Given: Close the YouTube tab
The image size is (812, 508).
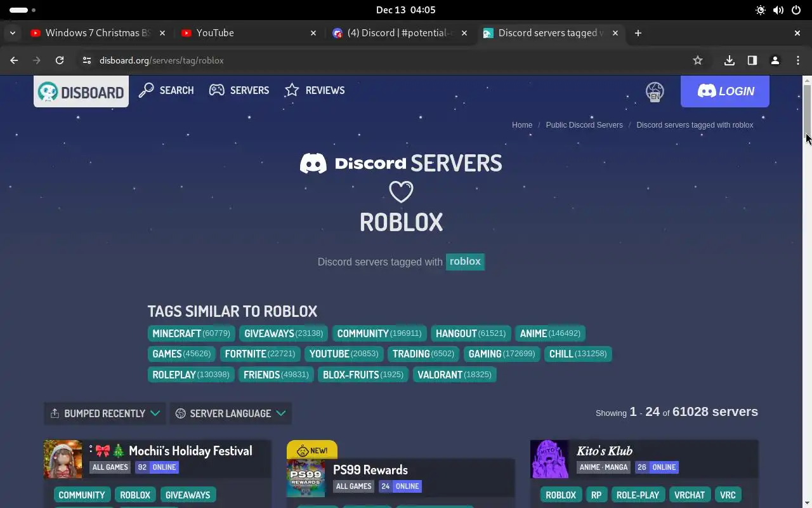Looking at the screenshot, I should point(313,33).
